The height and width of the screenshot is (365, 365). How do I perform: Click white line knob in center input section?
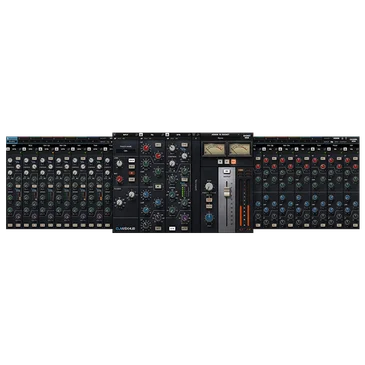(x=119, y=163)
